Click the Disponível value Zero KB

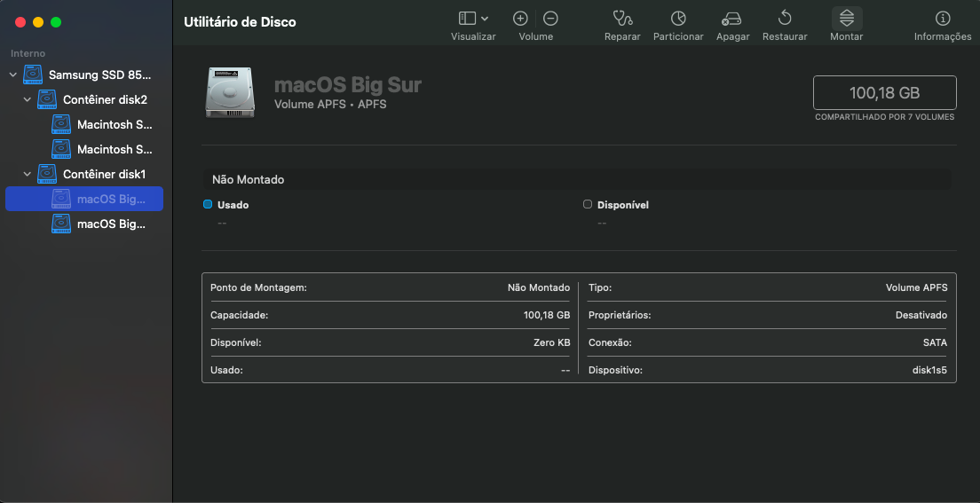point(550,342)
